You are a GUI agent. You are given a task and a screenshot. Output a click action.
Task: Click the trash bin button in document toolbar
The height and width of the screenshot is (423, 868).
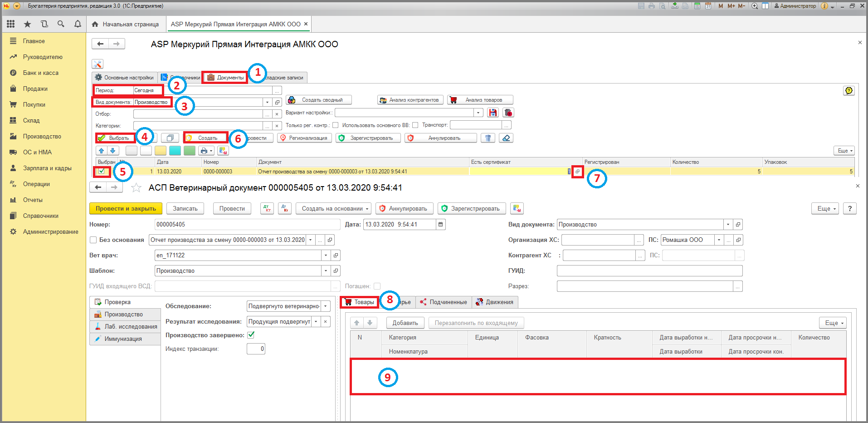click(488, 138)
